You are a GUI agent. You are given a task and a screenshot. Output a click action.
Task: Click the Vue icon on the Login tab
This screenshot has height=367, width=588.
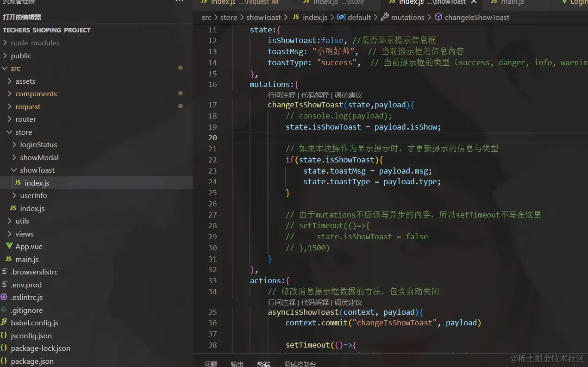[x=564, y=2]
